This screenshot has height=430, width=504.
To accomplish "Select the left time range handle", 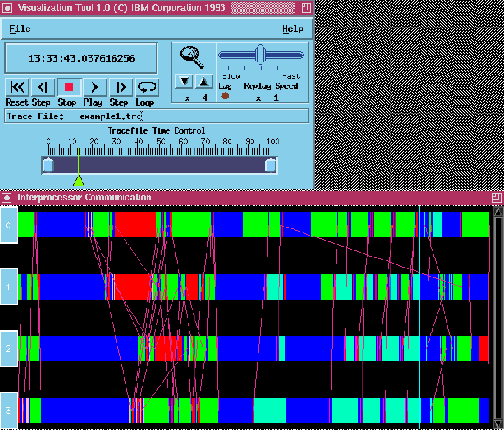I will 48,165.
